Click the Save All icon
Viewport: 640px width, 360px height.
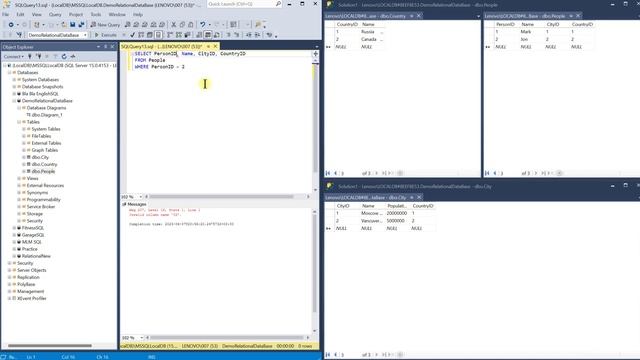[x=81, y=25]
